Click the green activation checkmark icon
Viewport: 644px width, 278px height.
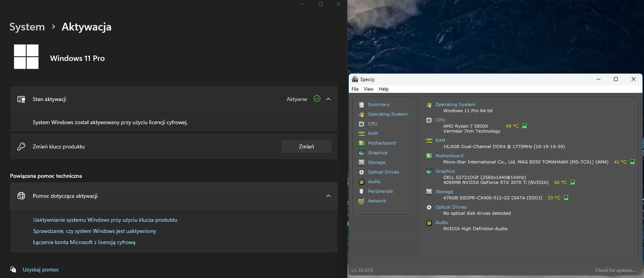point(317,99)
